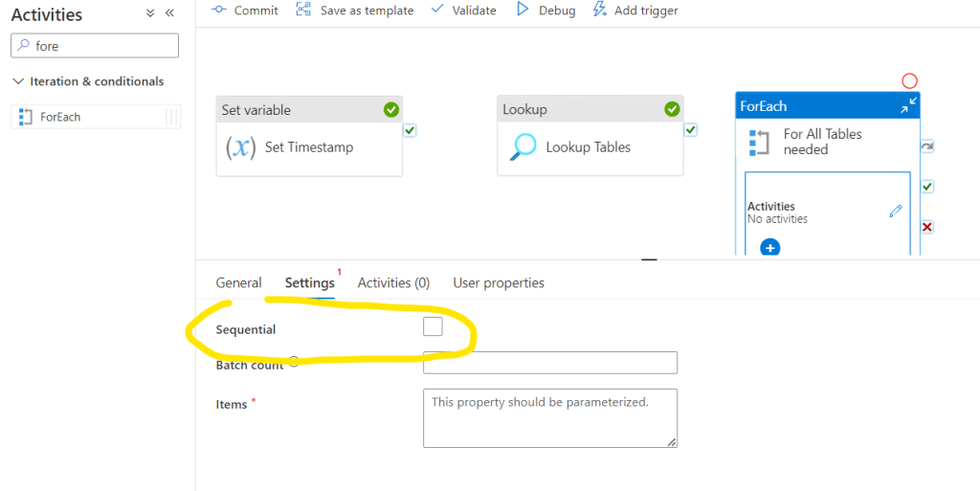Click success checkbox beside Lookup activity
This screenshot has width=980, height=491.
click(x=690, y=130)
